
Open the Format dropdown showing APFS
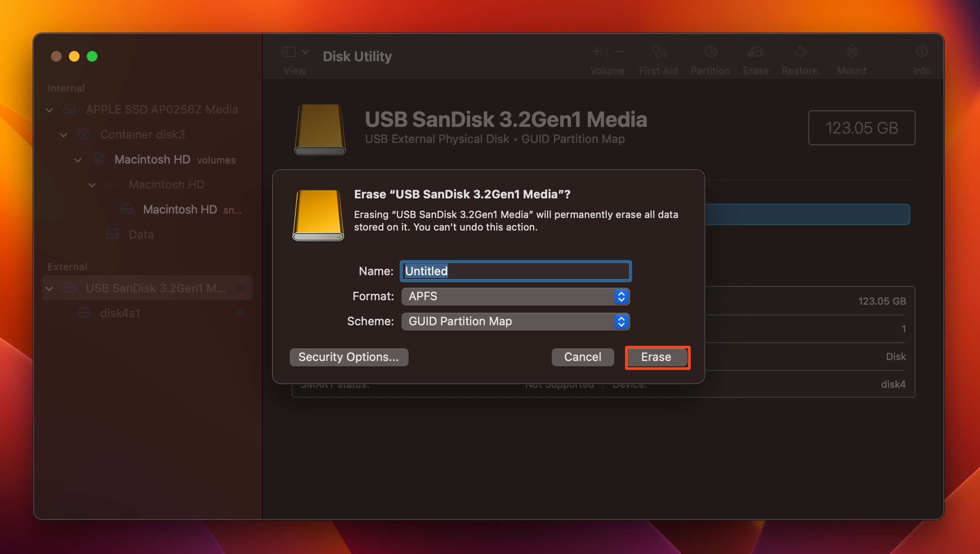pyautogui.click(x=515, y=297)
